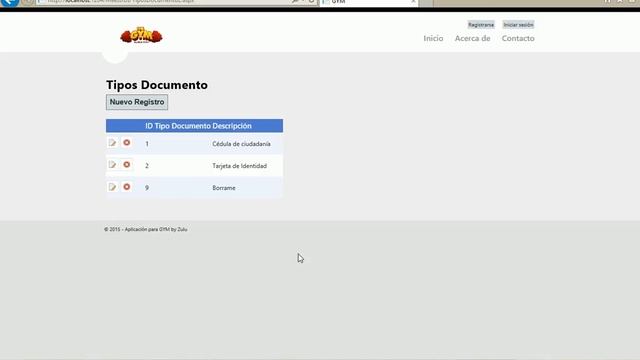Open the Registrarse link
This screenshot has height=360, width=640.
pos(481,25)
